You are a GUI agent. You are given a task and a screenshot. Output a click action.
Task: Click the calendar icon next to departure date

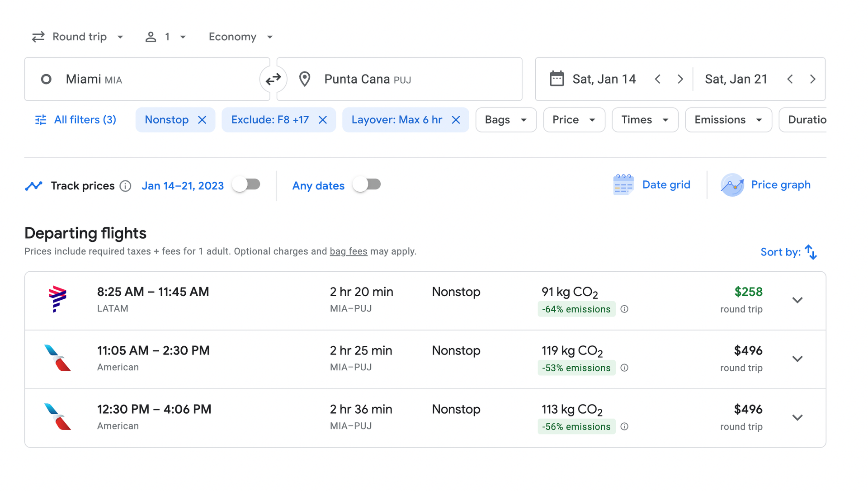click(x=557, y=78)
